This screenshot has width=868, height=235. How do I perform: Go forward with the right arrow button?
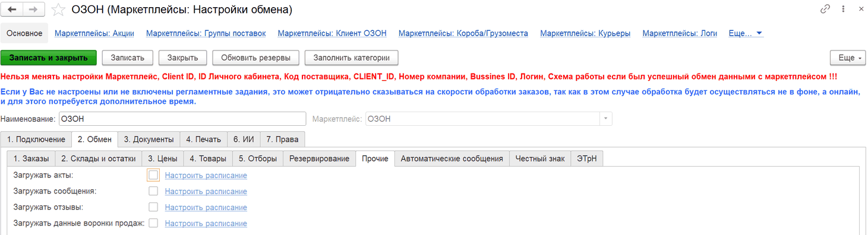(33, 9)
